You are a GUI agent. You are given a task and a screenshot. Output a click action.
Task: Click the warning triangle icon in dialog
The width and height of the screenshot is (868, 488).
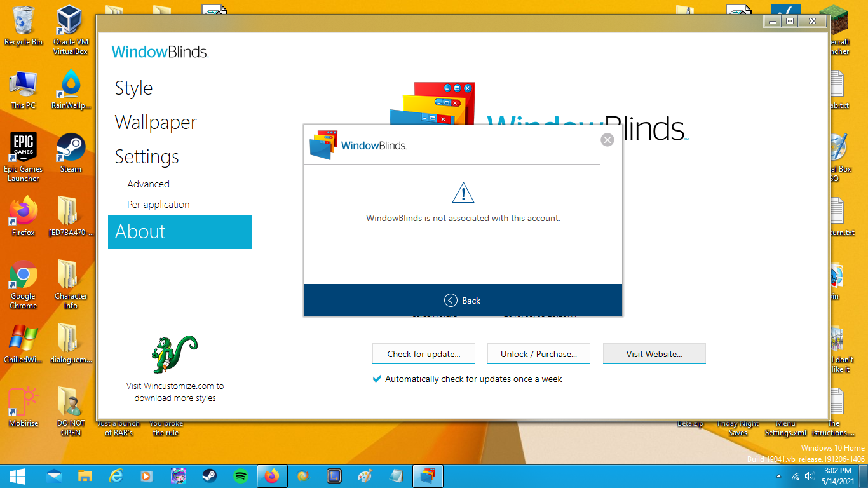coord(463,193)
